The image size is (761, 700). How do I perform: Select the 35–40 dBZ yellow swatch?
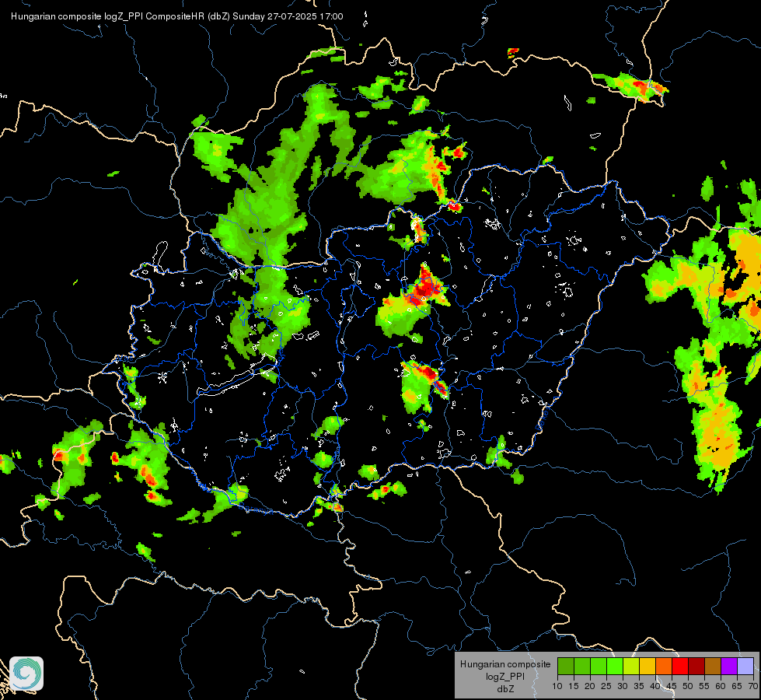coord(648,666)
